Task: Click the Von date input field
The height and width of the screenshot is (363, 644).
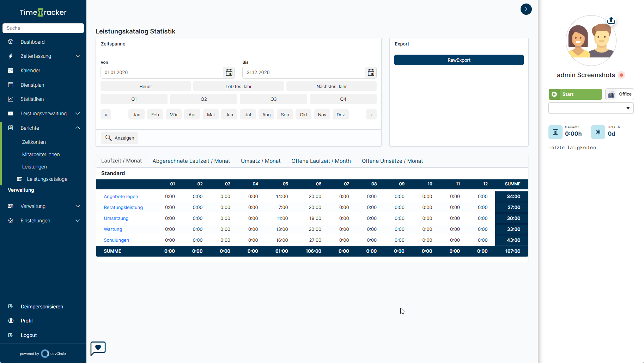Action: [x=162, y=73]
